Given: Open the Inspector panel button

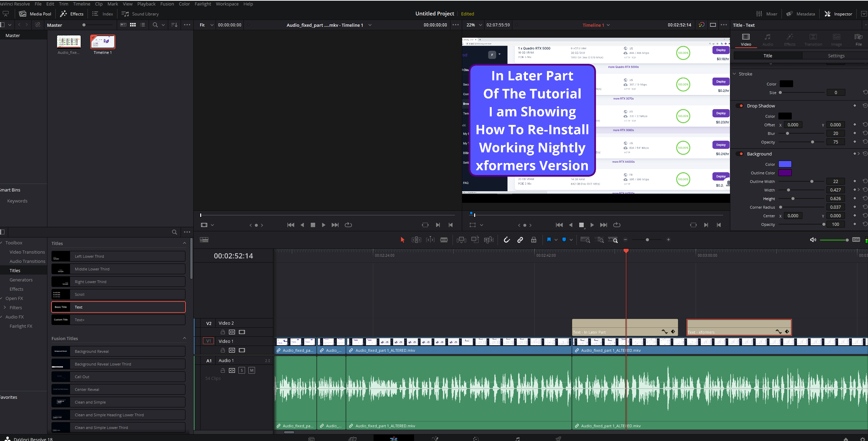Looking at the screenshot, I should point(838,14).
